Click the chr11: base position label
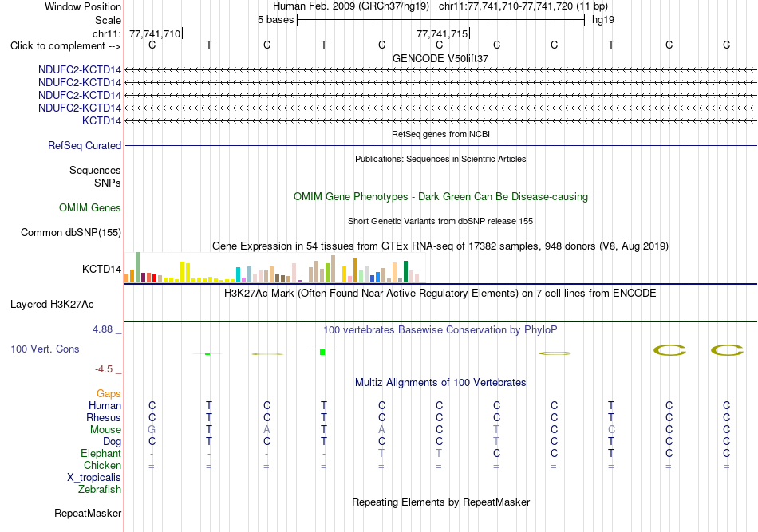This screenshot has width=758, height=532. coord(107,33)
